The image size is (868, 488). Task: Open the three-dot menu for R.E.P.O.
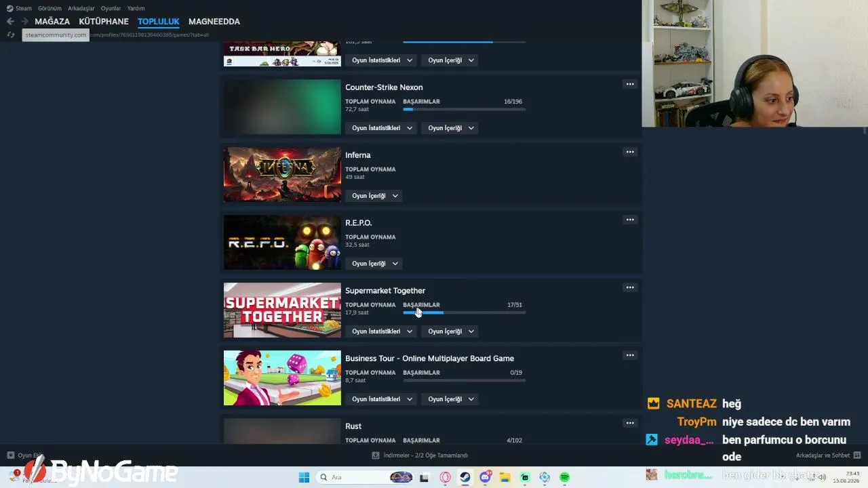point(630,220)
